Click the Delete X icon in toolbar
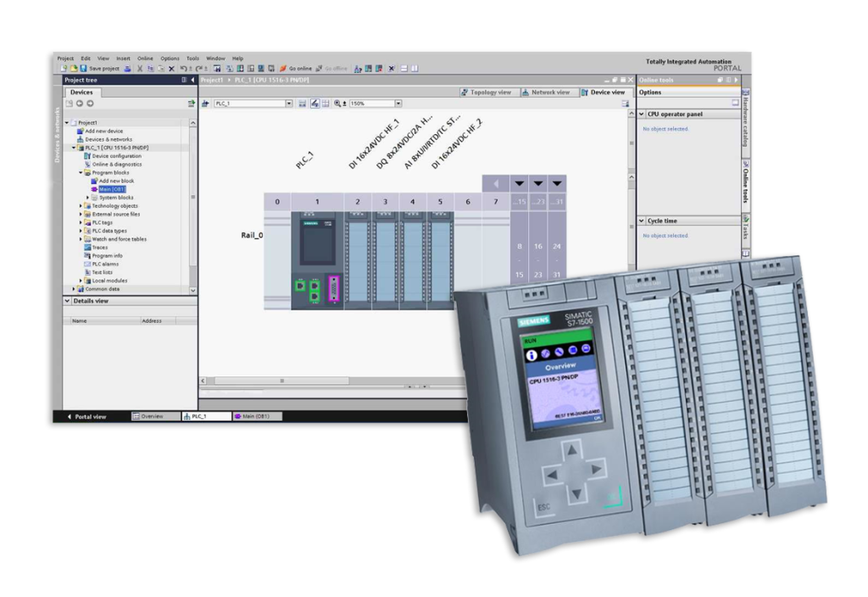868x597 pixels. tap(171, 69)
